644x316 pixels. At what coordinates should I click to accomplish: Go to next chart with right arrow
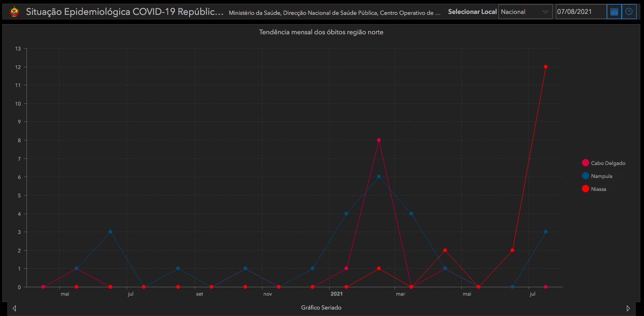628,308
